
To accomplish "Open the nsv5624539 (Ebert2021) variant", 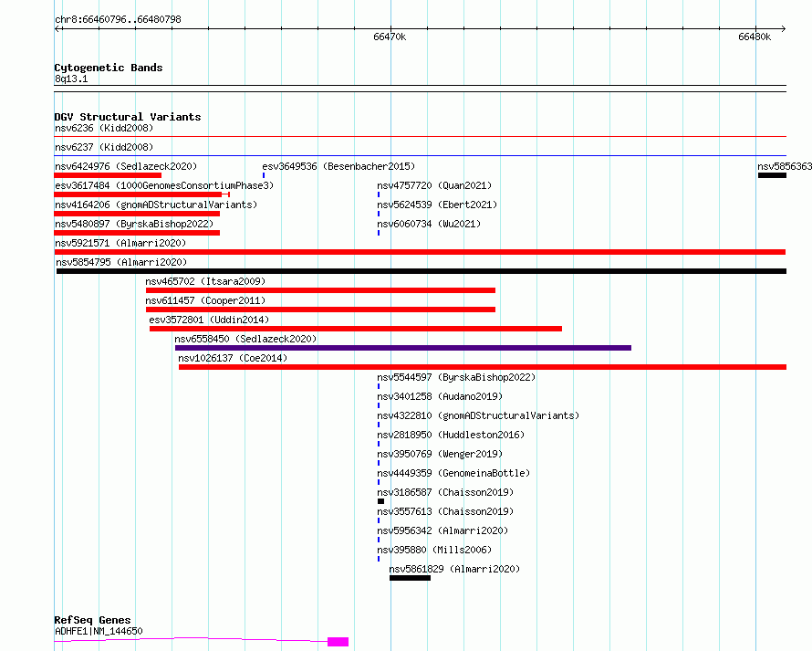I will pos(437,205).
